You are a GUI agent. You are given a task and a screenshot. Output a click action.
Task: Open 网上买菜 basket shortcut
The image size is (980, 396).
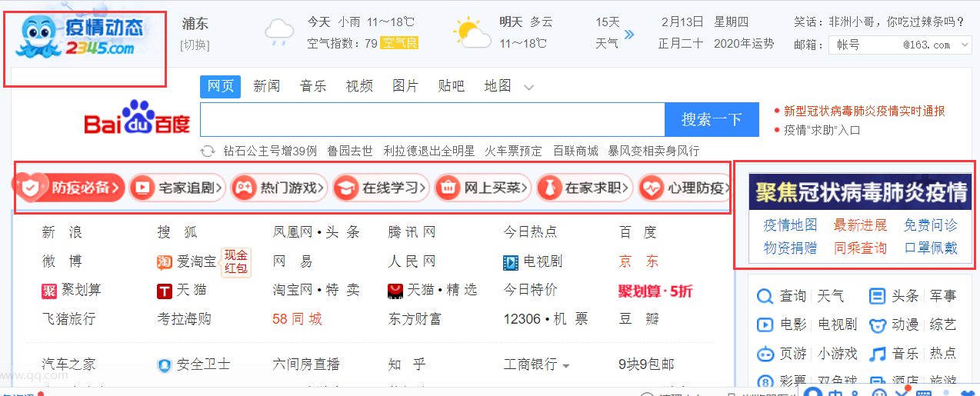447,187
